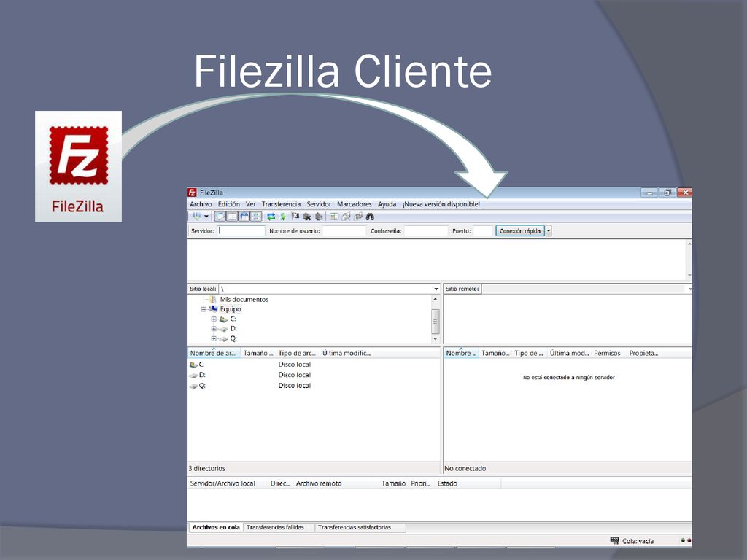Click the local tree vertical scrollbar
Screen dimensions: 747x560
(x=435, y=319)
